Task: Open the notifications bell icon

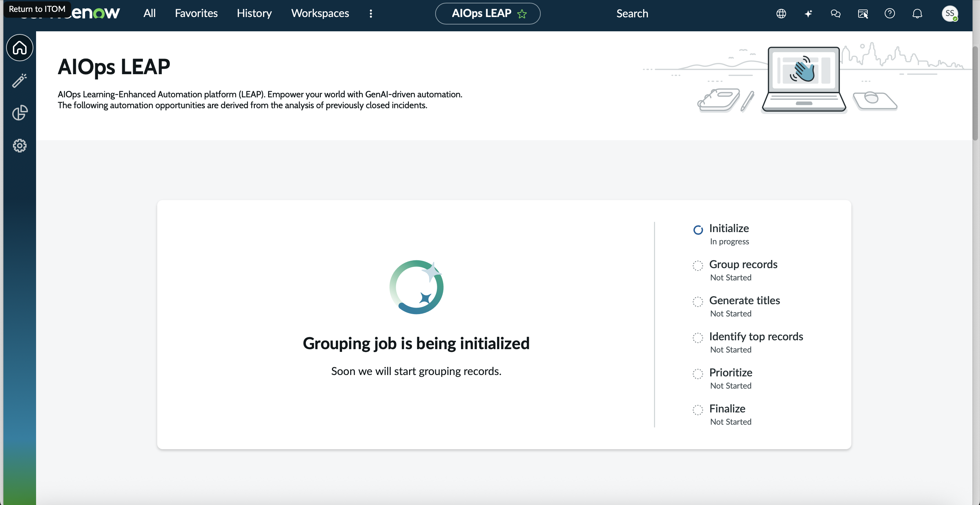Action: pos(917,14)
